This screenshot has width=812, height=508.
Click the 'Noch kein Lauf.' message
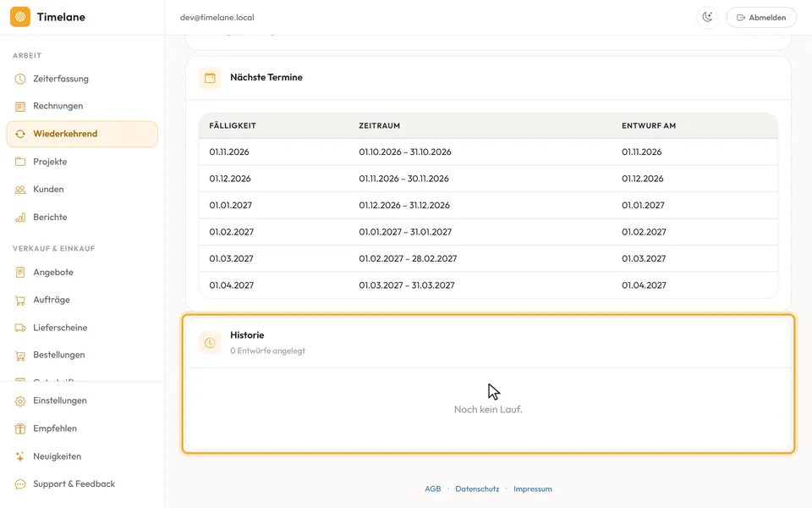pos(488,410)
